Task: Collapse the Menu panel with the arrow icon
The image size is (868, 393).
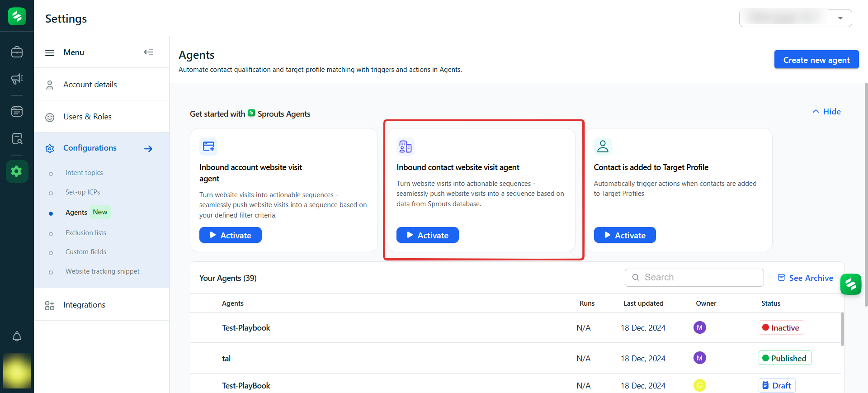Action: tap(148, 52)
